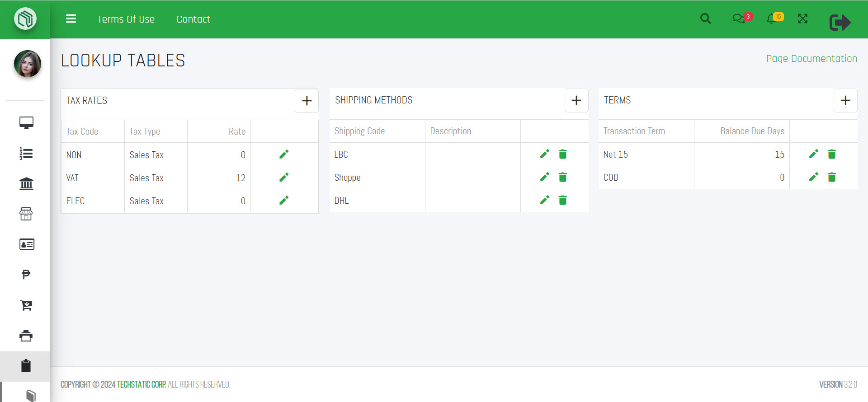The height and width of the screenshot is (402, 868).
Task: Edit the VAT tax rate
Action: 284,178
